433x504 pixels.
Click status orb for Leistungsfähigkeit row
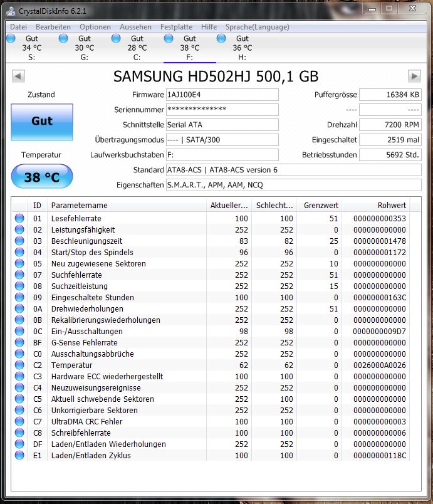19,229
